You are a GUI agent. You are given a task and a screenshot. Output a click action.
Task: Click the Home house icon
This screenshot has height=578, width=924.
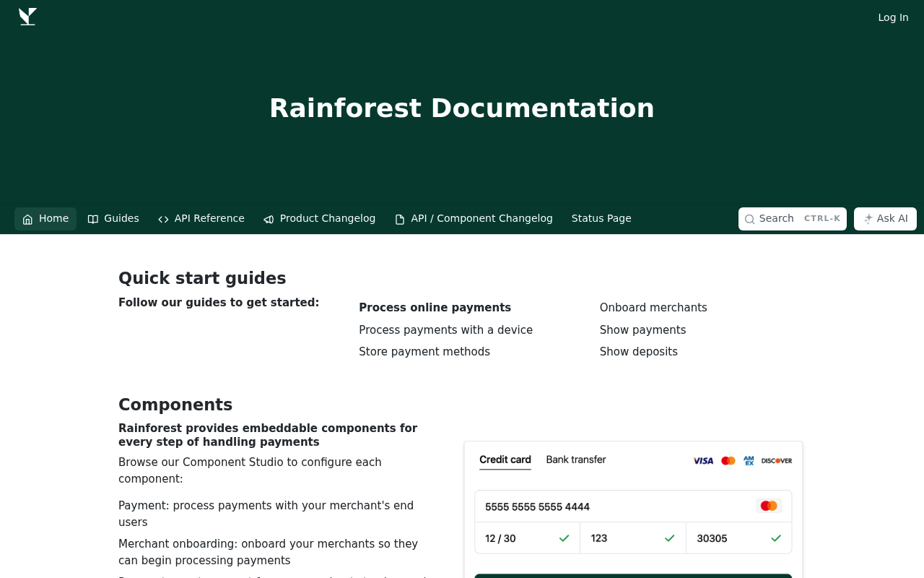pyautogui.click(x=27, y=219)
